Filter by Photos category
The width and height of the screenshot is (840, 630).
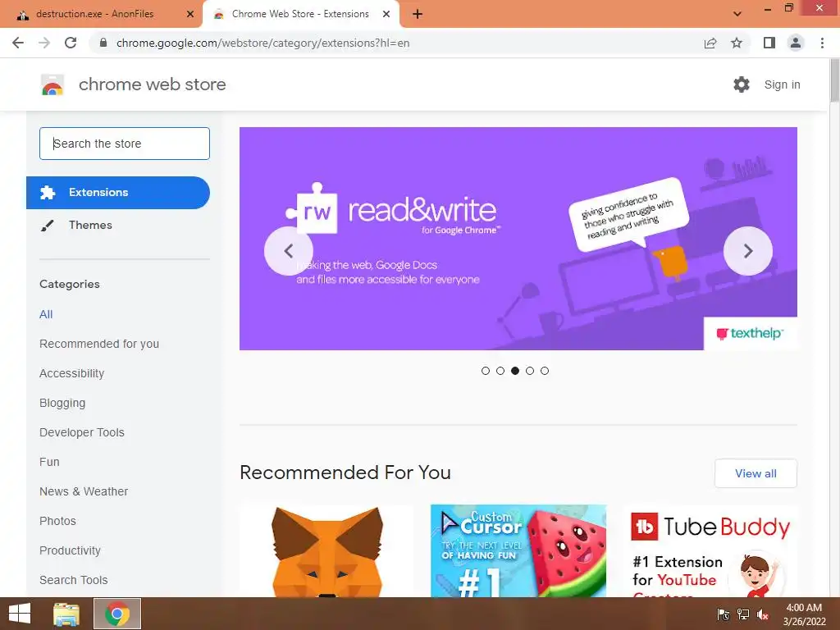tap(58, 521)
